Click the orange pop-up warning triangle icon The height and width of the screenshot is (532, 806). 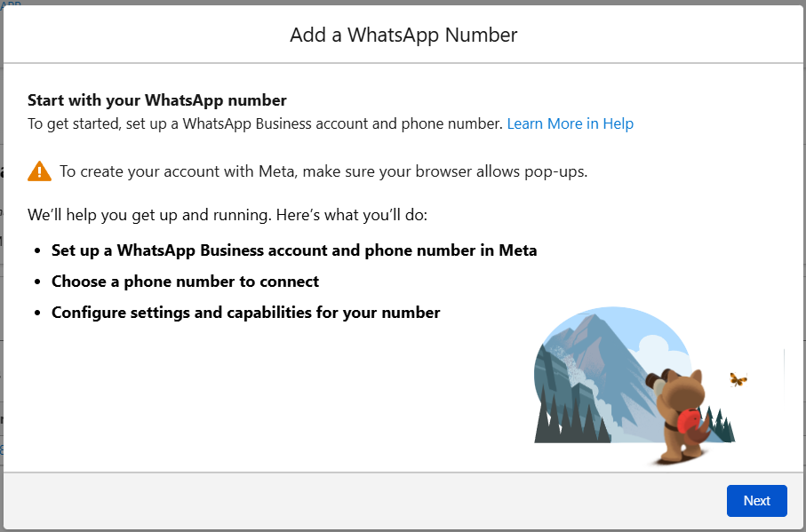(x=40, y=171)
